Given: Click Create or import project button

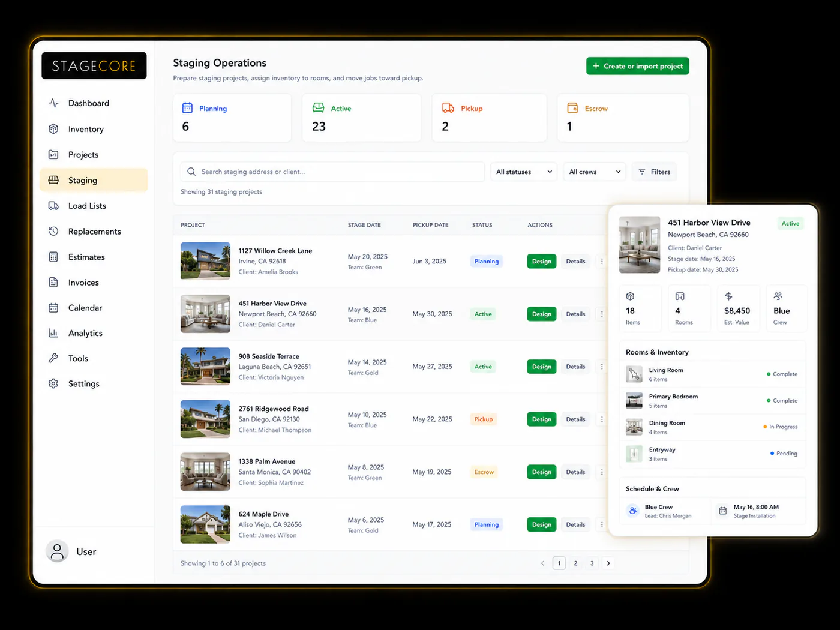Looking at the screenshot, I should (637, 66).
